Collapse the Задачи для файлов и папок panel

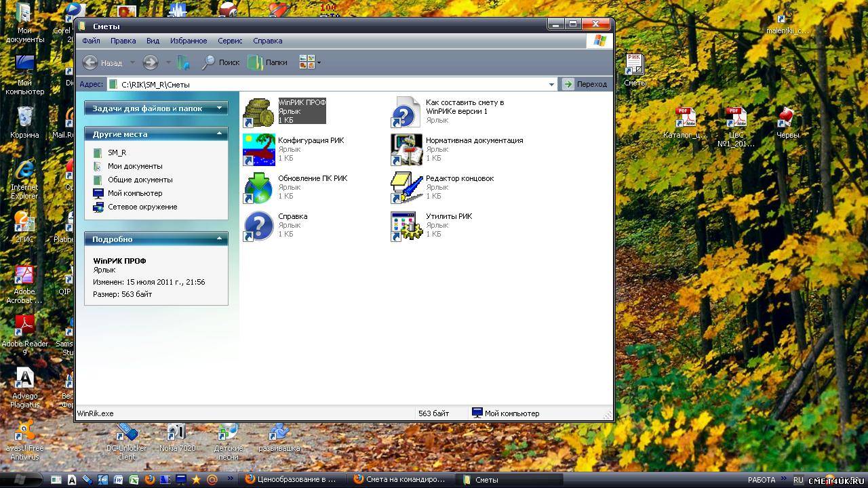click(x=219, y=108)
